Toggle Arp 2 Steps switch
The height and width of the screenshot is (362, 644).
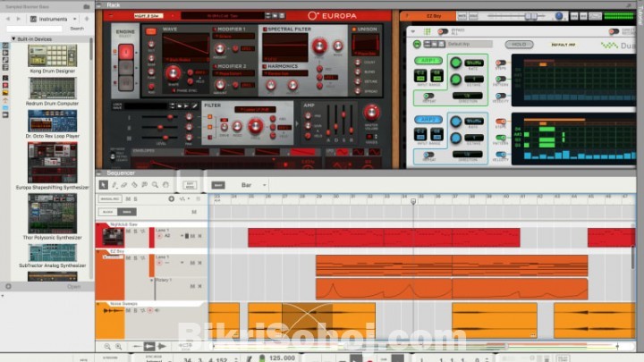coord(501,122)
